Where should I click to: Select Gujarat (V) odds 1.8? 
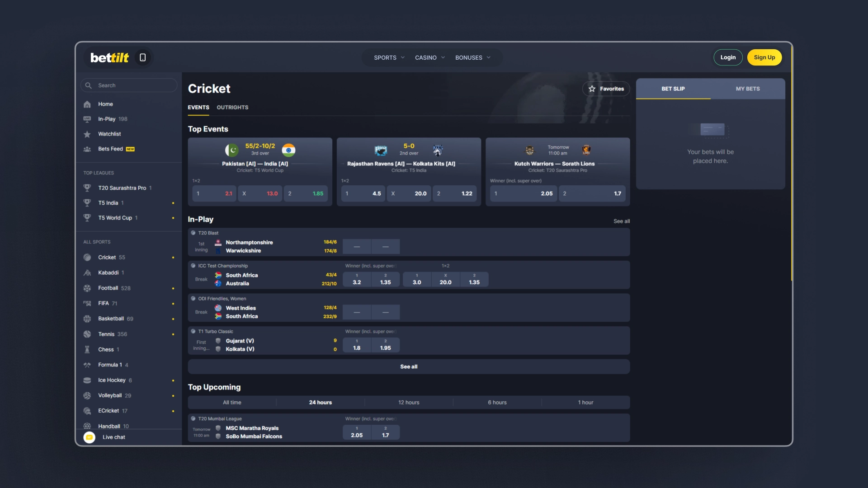[357, 345]
